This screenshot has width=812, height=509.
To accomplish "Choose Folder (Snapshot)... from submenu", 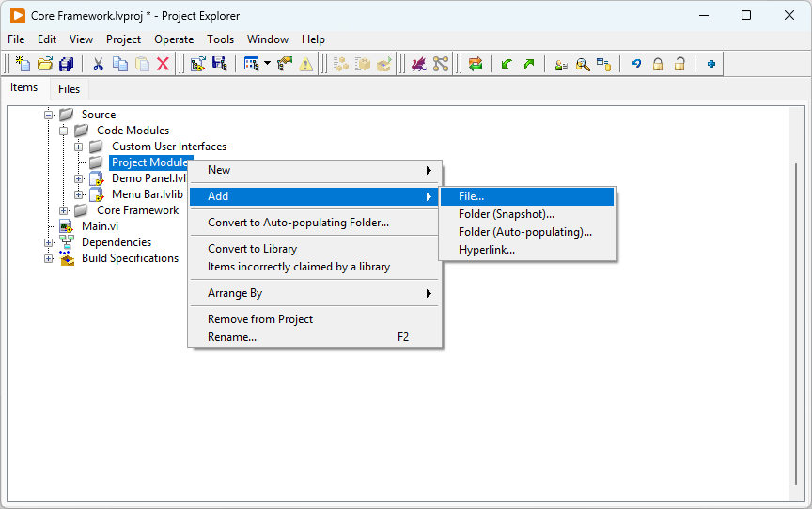I will coord(526,214).
